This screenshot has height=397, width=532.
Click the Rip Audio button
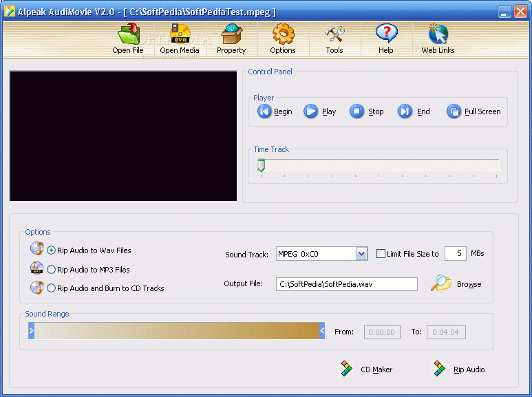(x=459, y=369)
